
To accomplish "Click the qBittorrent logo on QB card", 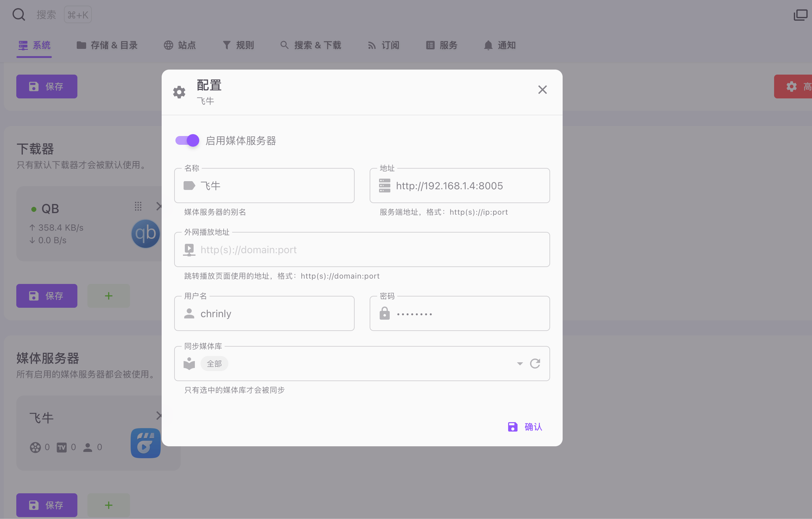I will [x=145, y=233].
